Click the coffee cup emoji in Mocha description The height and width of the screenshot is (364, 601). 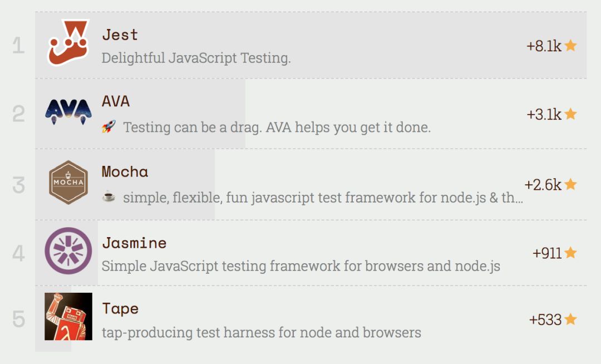tap(109, 196)
